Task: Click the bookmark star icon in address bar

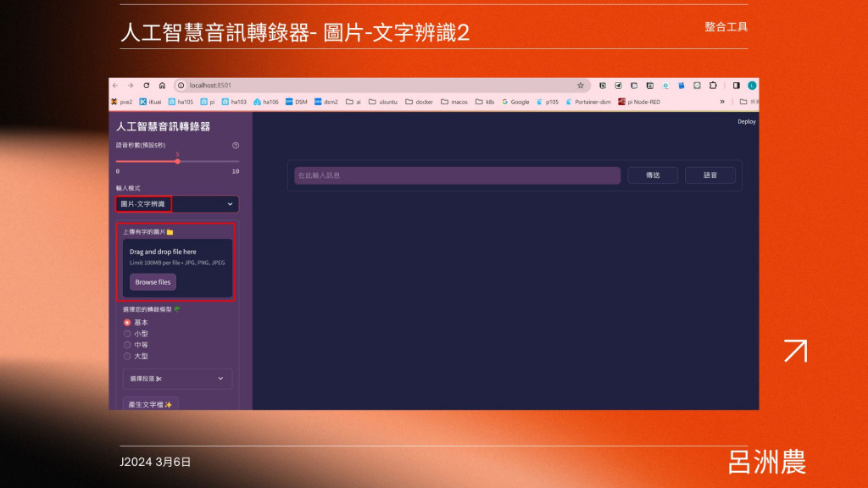Action: coord(580,86)
